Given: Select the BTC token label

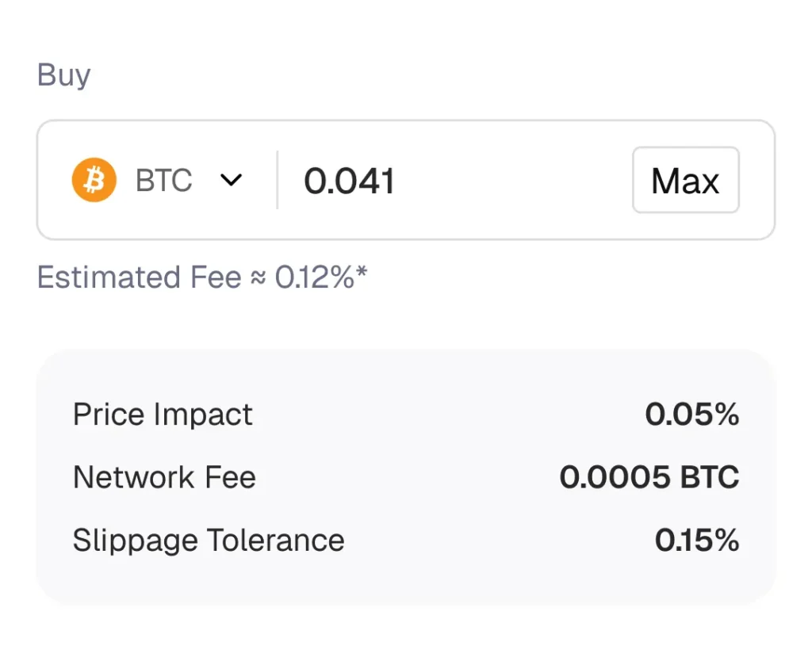Looking at the screenshot, I should point(163,181).
